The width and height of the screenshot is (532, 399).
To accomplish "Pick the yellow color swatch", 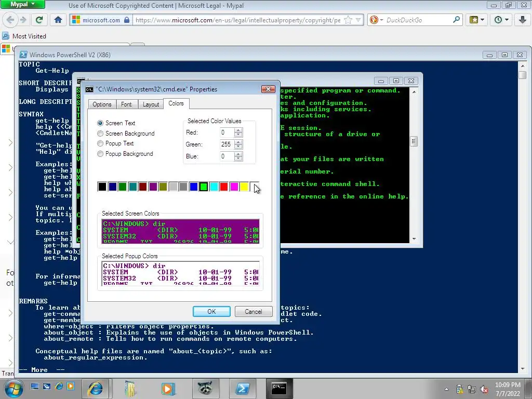I will (244, 187).
